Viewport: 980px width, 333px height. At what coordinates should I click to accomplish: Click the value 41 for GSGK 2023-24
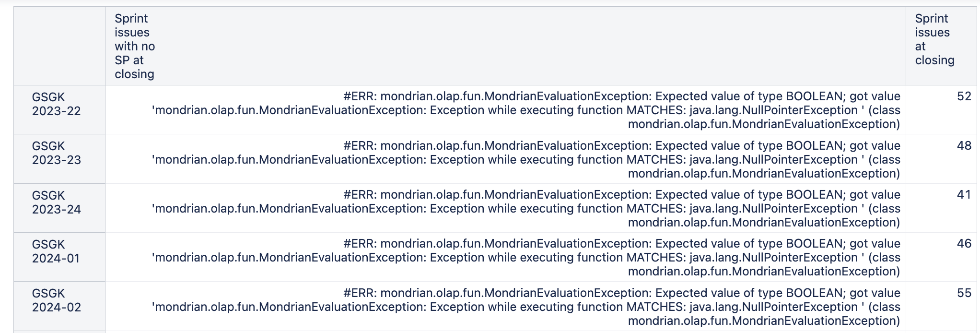(964, 195)
